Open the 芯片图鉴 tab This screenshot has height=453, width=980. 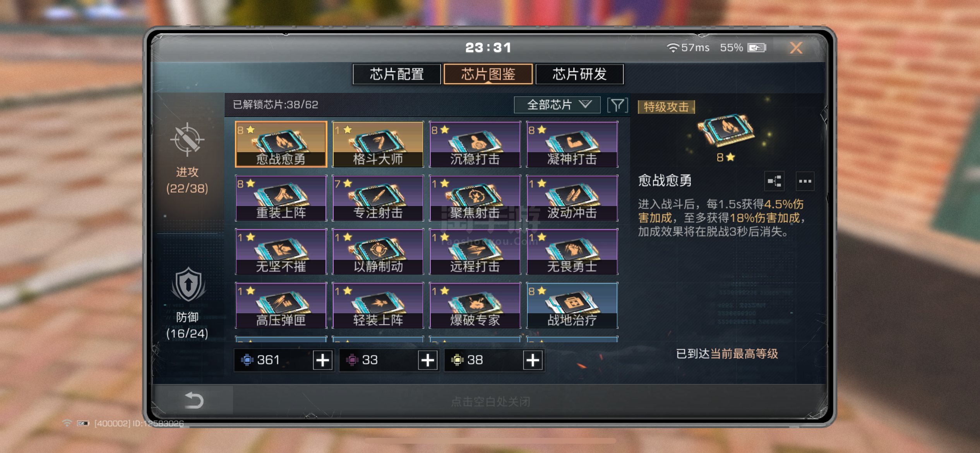488,74
